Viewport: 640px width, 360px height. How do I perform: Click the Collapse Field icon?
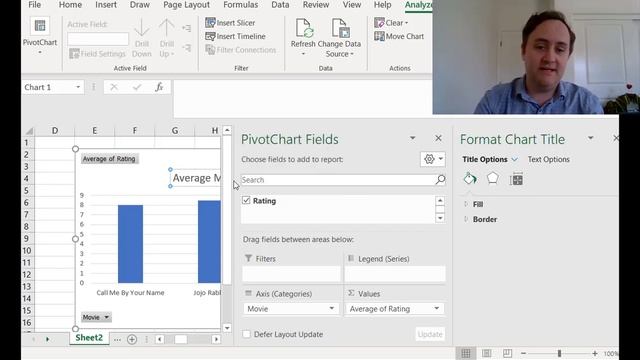187,48
